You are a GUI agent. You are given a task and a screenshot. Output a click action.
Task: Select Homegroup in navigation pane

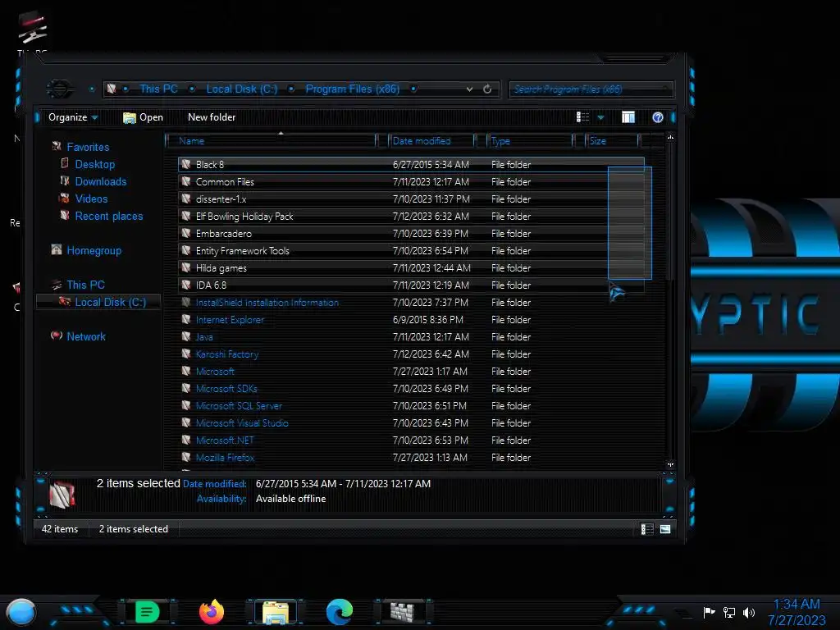[x=94, y=250]
